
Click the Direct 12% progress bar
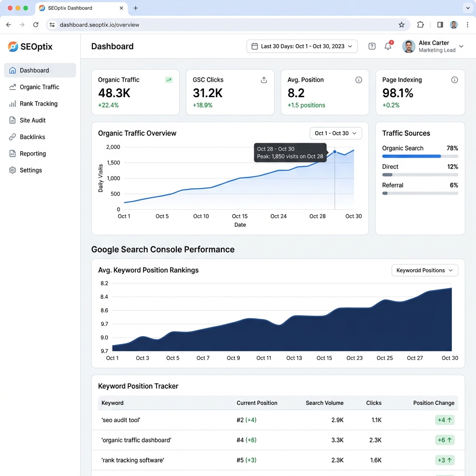420,175
